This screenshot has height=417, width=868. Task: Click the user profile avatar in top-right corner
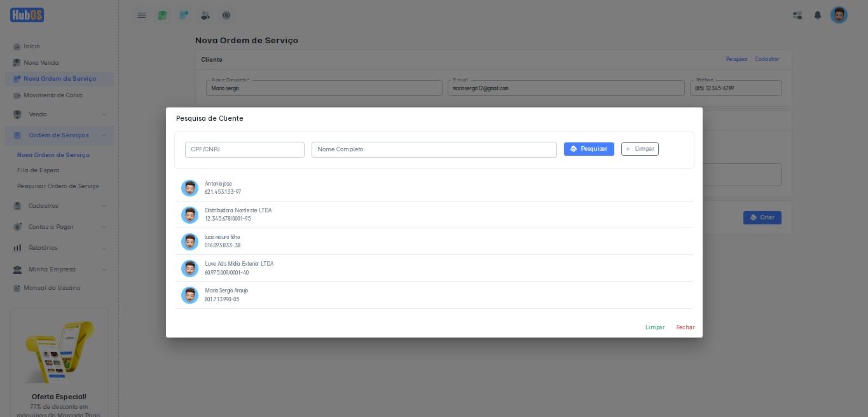pos(839,15)
